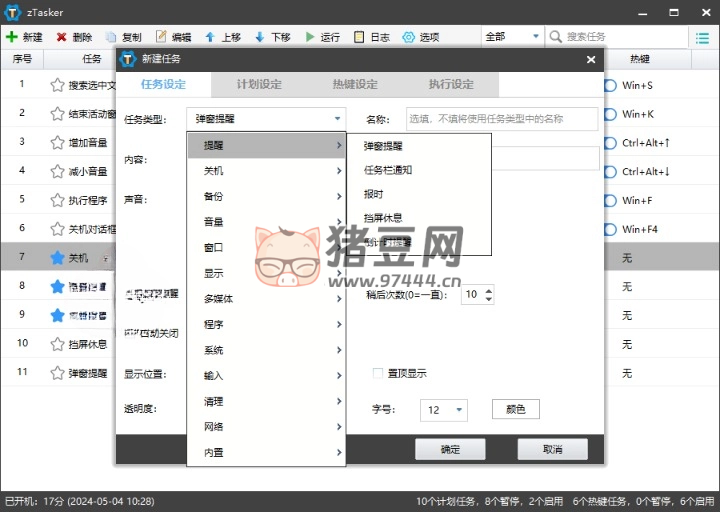Open the 字号 font size dropdown
The height and width of the screenshot is (512, 720).
click(x=445, y=409)
